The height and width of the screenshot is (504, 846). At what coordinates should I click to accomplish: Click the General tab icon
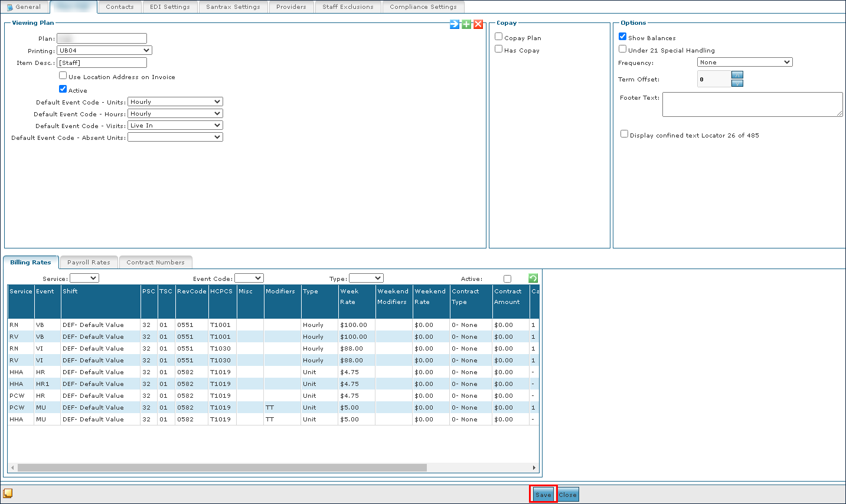9,7
